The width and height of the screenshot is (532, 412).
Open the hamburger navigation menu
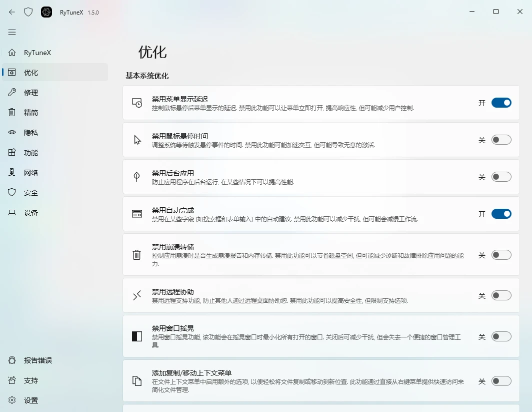point(11,32)
